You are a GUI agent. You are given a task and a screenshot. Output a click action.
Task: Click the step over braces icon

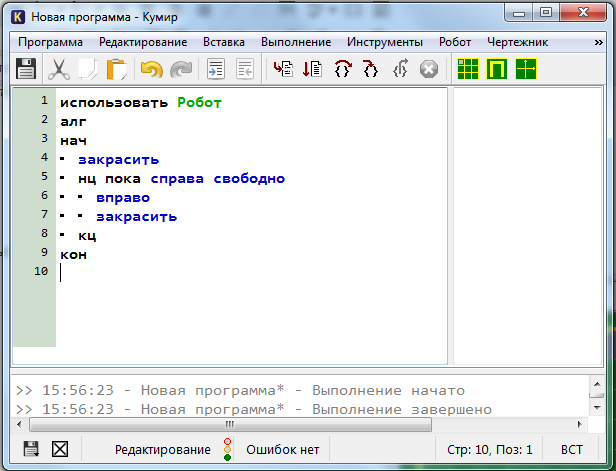pyautogui.click(x=343, y=69)
